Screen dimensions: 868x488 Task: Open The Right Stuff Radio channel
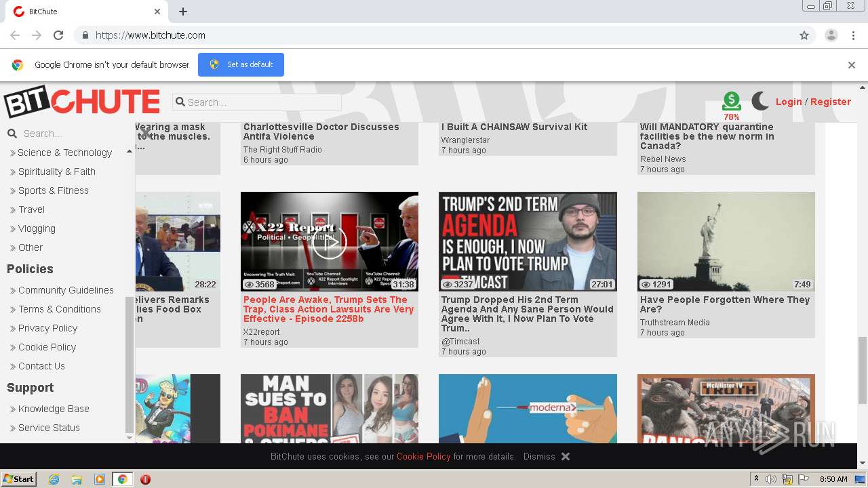282,150
